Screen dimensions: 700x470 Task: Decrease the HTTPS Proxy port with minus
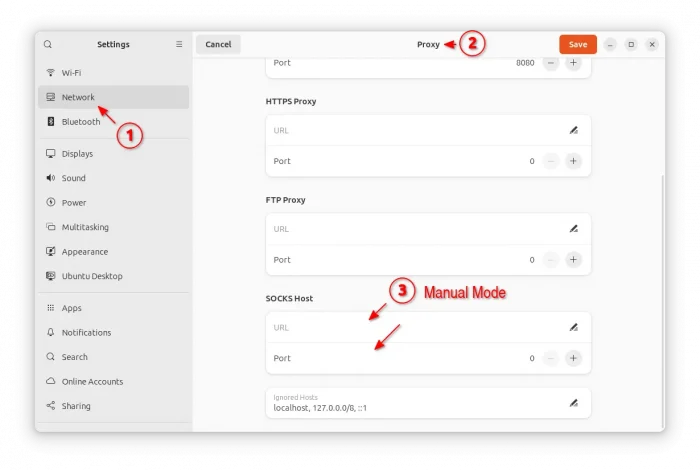550,161
